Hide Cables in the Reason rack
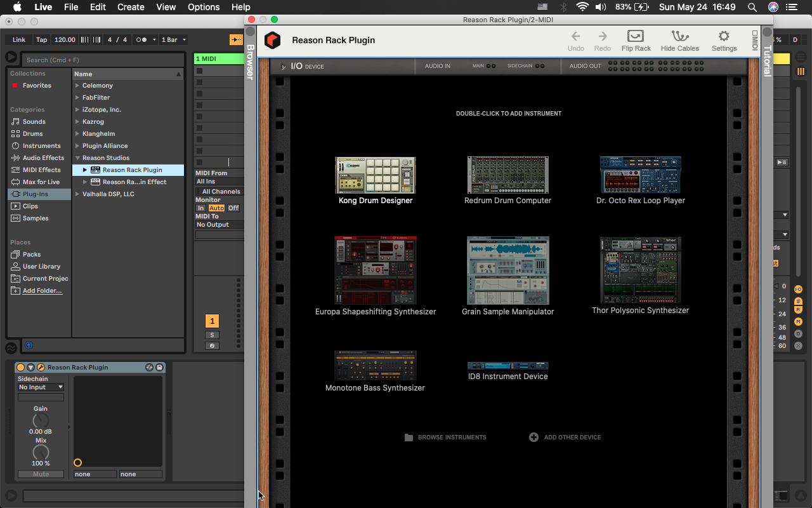Screen dimensions: 812x508 [679, 41]
